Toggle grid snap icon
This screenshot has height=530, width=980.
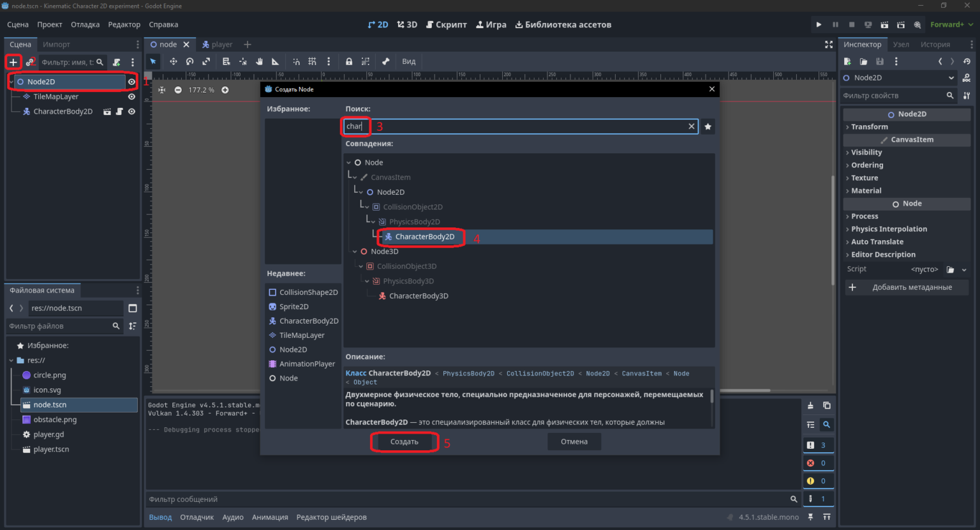click(312, 61)
